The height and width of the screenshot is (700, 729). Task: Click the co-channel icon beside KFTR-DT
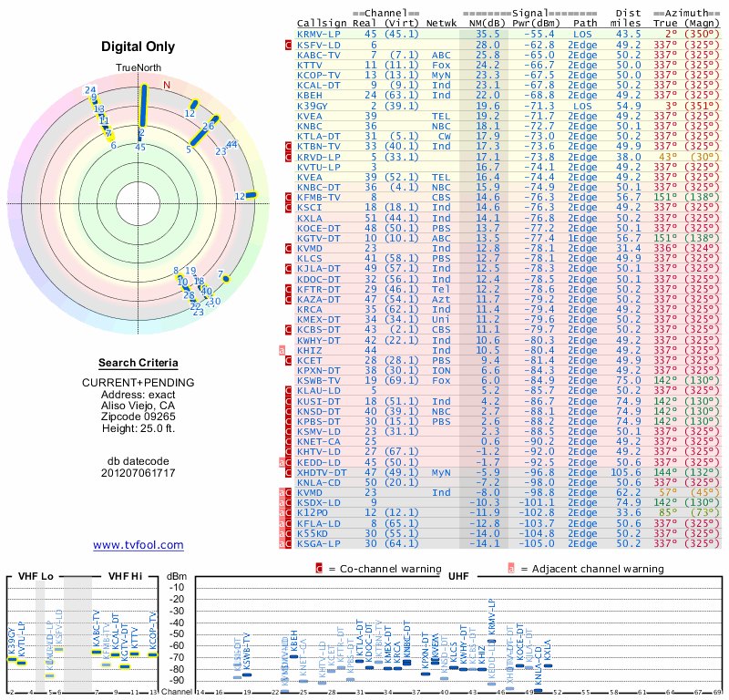tap(288, 289)
